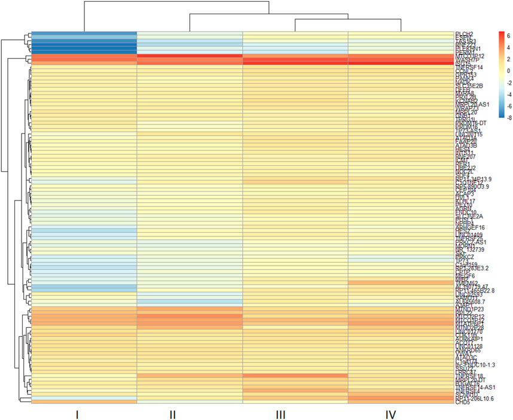Click the RP11-465B22.8 gene label
Image resolution: width=513 pixels, height=420 pixels.
[475, 291]
